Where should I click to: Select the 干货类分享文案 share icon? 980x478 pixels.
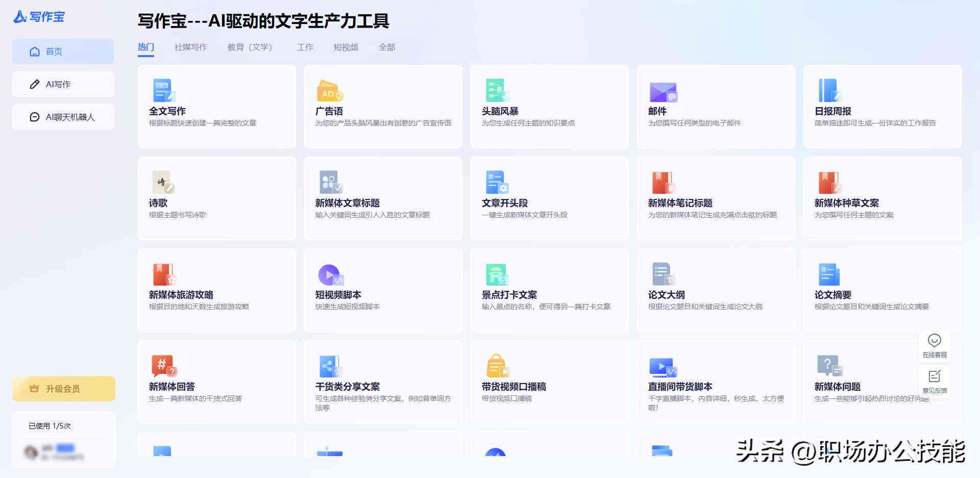[x=330, y=366]
